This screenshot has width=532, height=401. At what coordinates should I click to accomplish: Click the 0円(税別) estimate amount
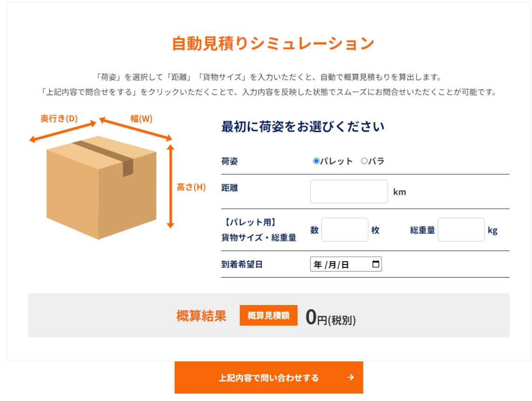[331, 317]
